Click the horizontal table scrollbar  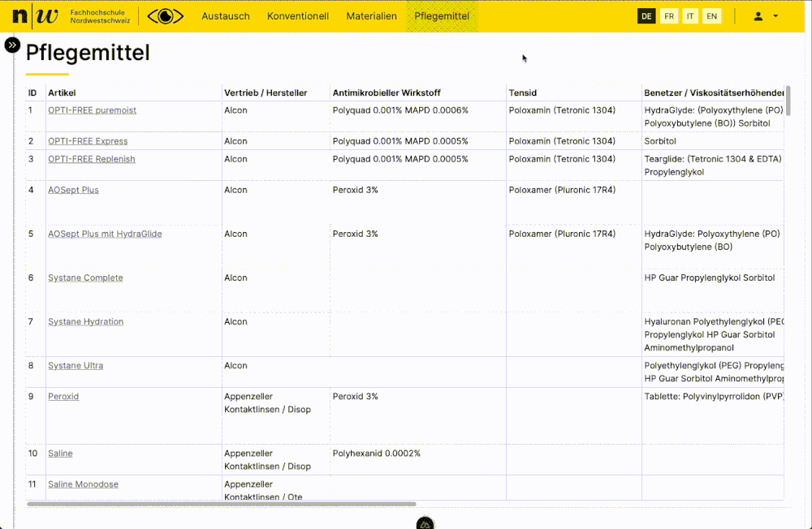coord(221,504)
